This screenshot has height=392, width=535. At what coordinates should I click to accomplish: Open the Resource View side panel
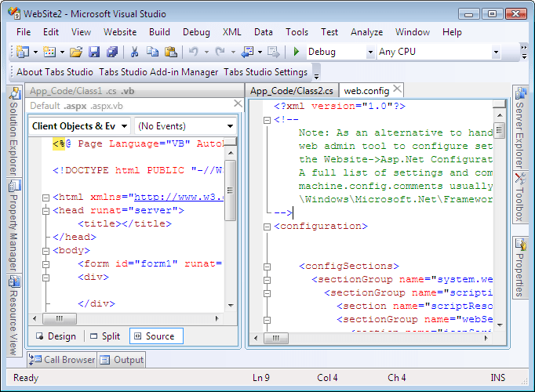[14, 315]
